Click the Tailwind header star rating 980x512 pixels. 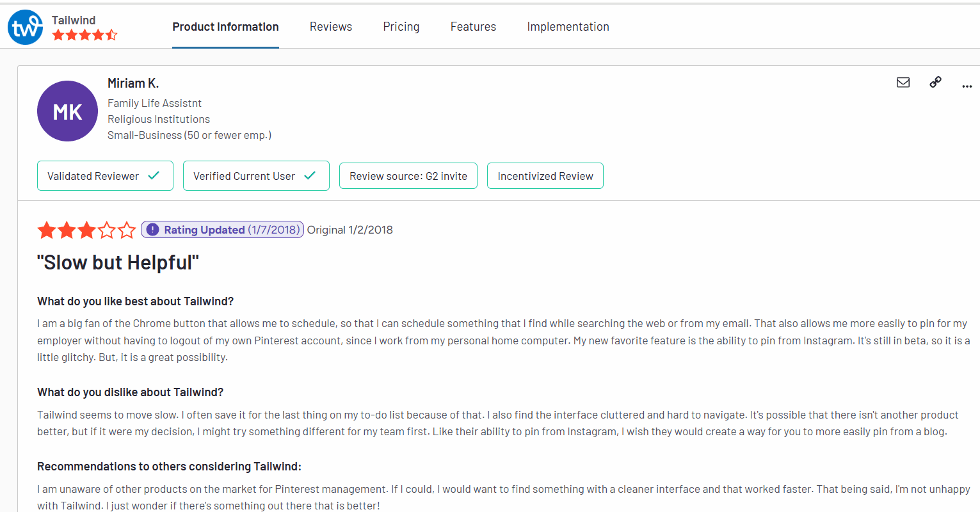tap(84, 35)
